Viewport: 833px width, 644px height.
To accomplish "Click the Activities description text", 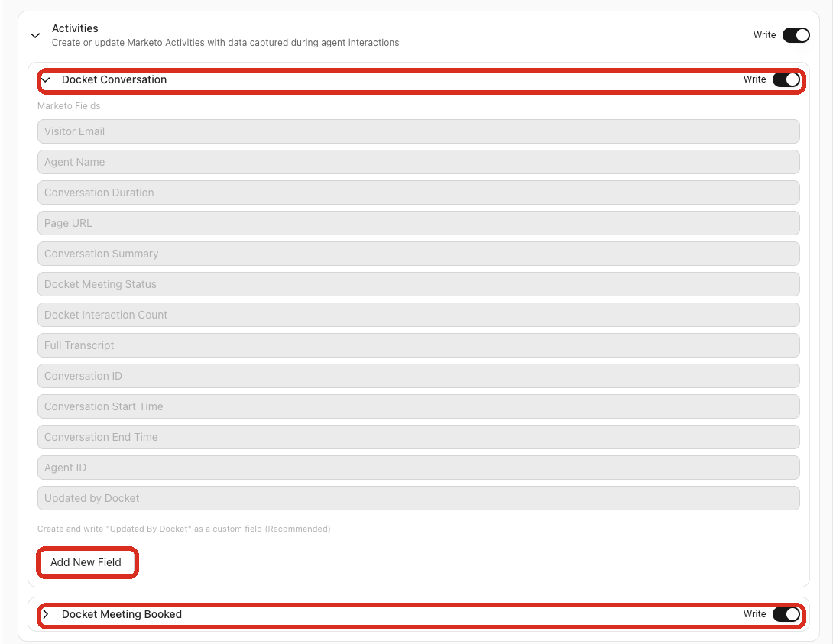I will (x=225, y=43).
